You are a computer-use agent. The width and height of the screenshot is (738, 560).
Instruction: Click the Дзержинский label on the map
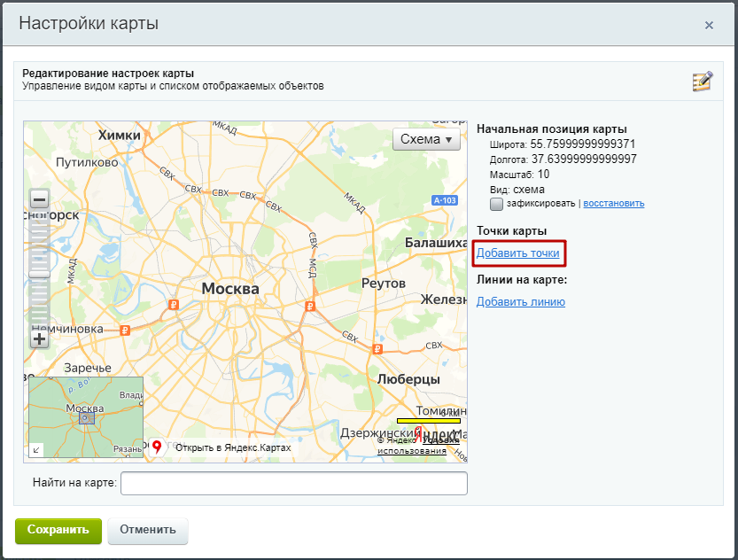(381, 433)
